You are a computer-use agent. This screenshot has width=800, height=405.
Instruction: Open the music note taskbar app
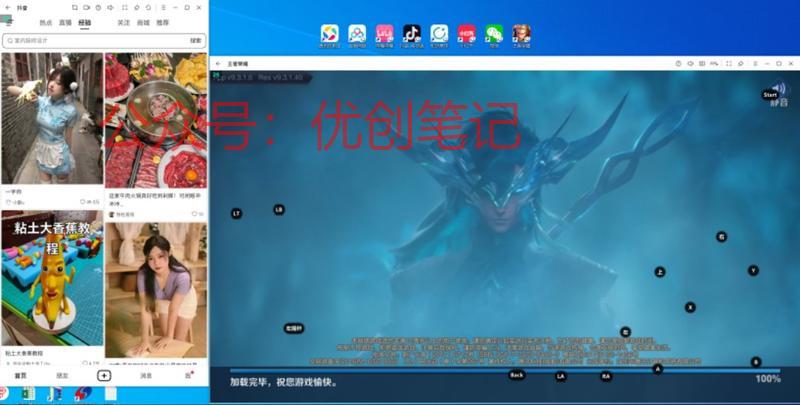[x=55, y=394]
